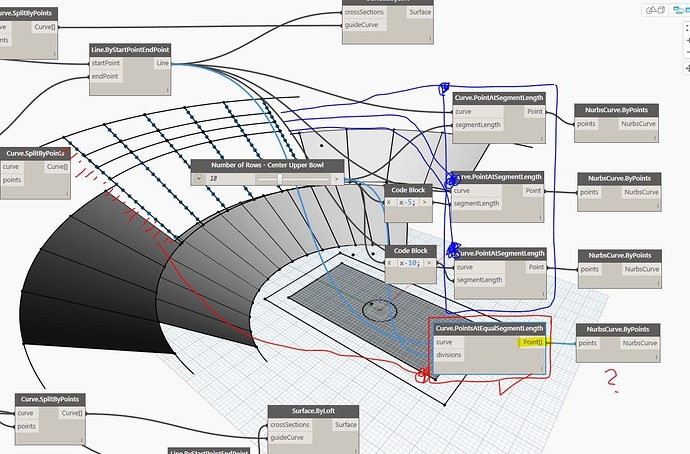The height and width of the screenshot is (454, 690).
Task: Select the lowest NurbsCurve.ByPoints node header
Action: (618, 330)
